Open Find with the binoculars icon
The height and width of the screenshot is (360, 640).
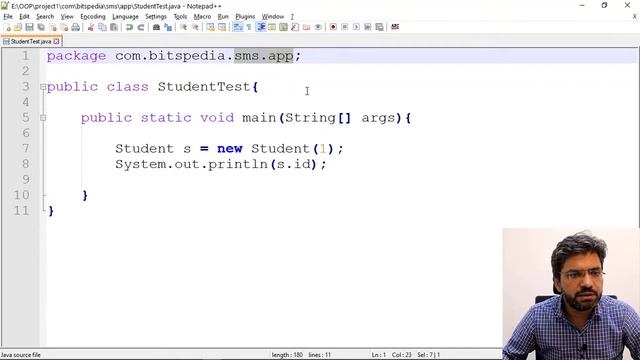click(x=156, y=27)
